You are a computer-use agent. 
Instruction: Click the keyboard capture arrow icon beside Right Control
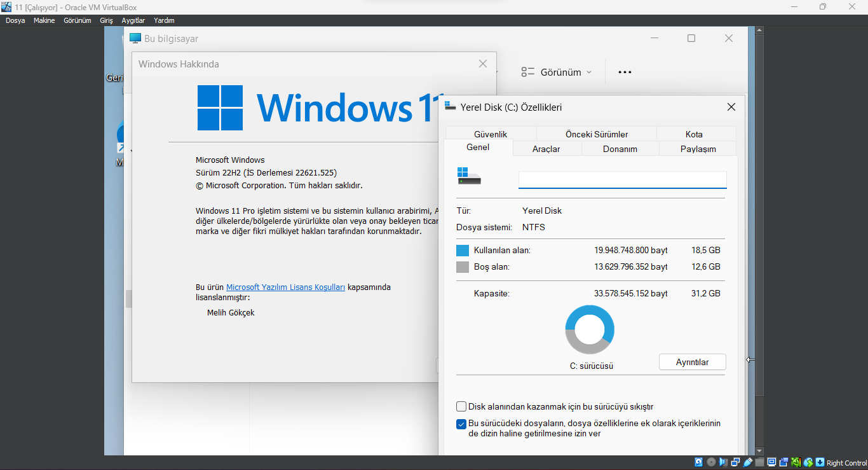pos(820,462)
